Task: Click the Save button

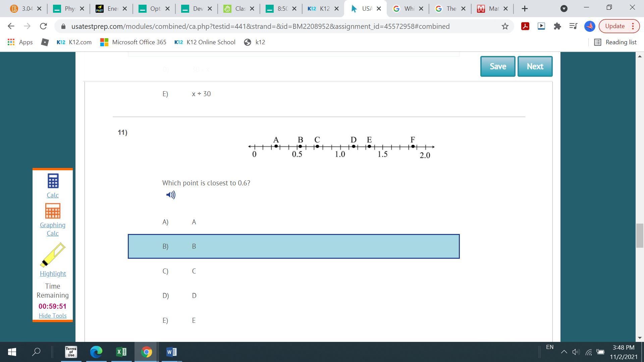Action: tap(497, 66)
